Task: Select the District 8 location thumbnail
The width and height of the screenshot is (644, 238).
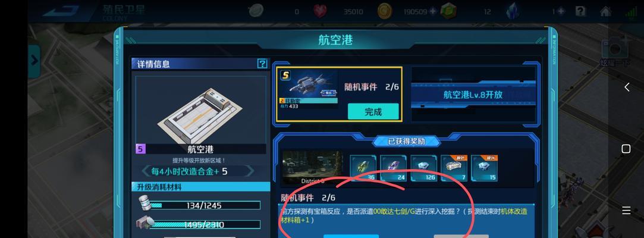Action: pyautogui.click(x=313, y=167)
